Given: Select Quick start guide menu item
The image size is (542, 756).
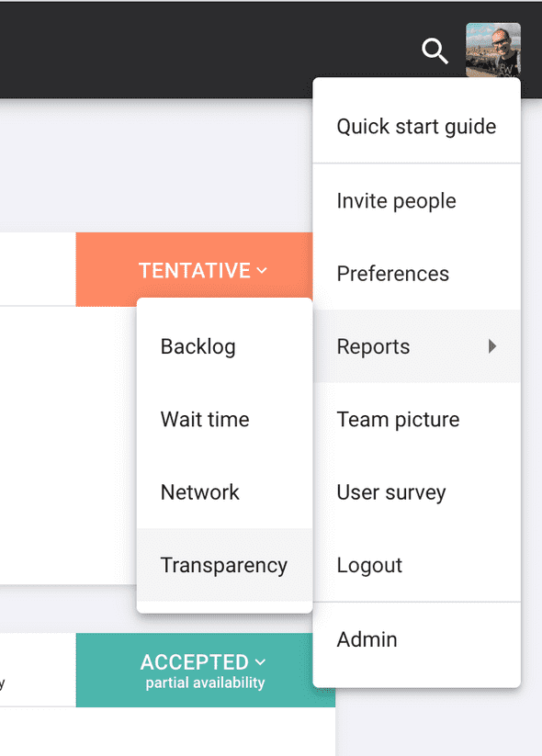Looking at the screenshot, I should [417, 127].
